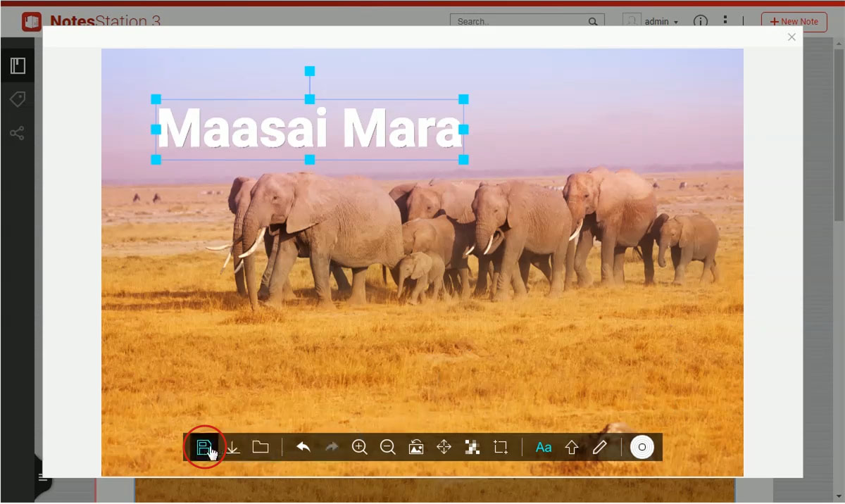Activate the Crop tool
This screenshot has width=845, height=504.
[x=501, y=447]
